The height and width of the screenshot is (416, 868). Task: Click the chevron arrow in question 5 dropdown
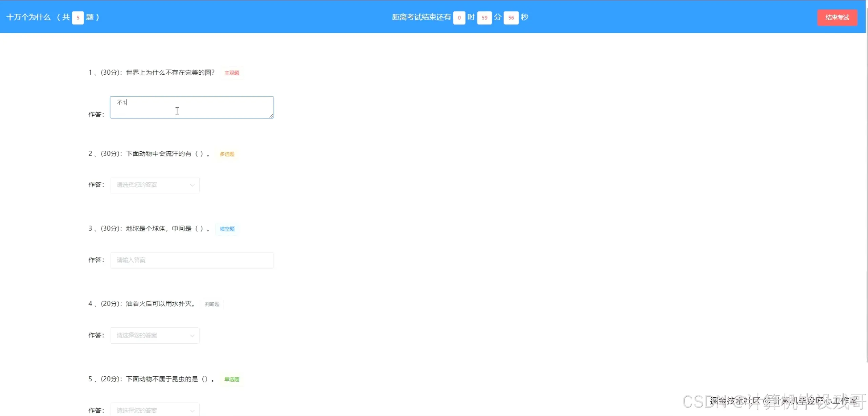(192, 411)
